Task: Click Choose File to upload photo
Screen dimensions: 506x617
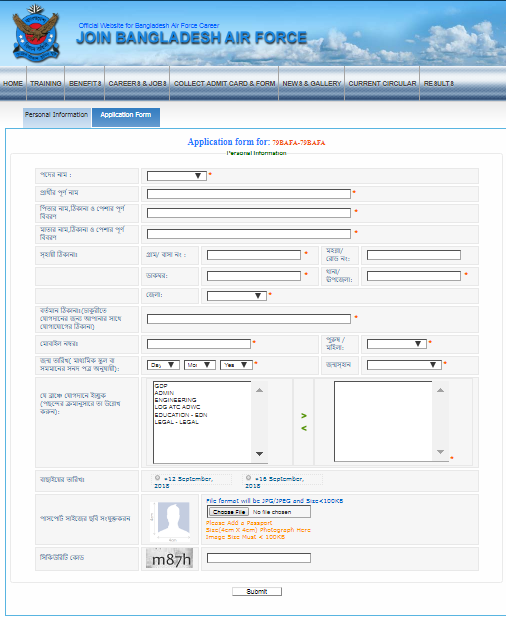Action: [x=229, y=512]
